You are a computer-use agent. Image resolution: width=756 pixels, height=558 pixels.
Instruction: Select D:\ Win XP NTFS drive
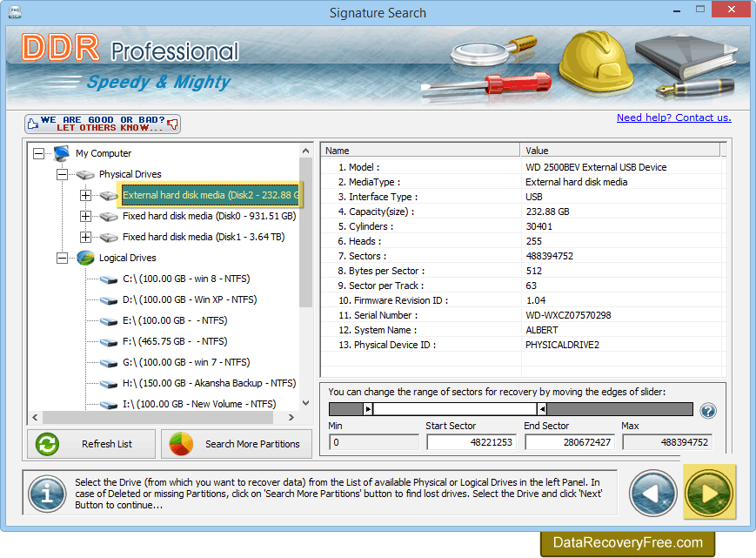(190, 299)
